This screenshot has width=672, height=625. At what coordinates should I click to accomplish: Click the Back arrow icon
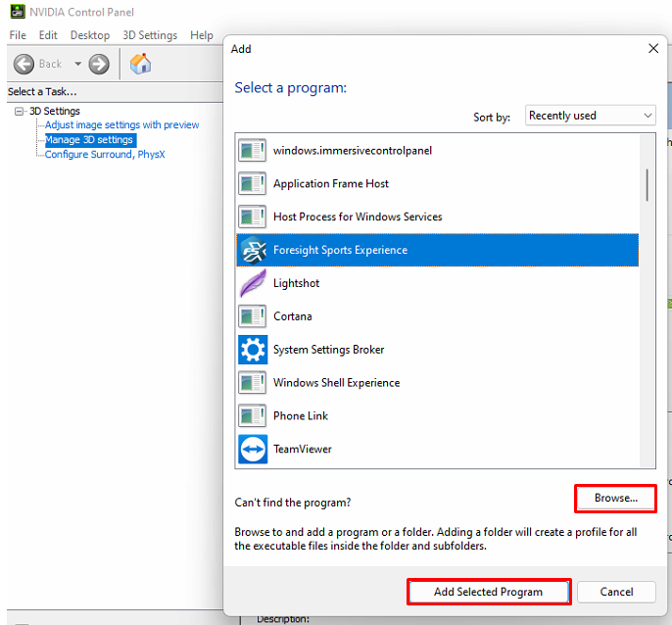24,65
